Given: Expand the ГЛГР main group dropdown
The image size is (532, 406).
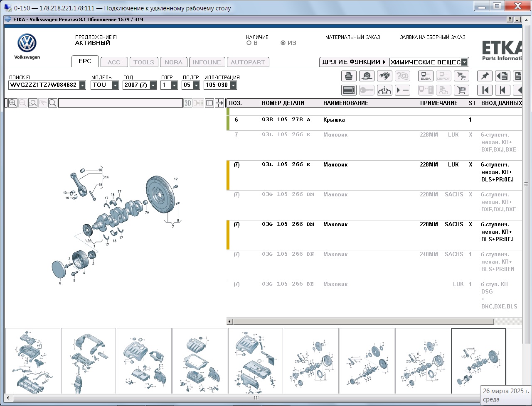Looking at the screenshot, I should pyautogui.click(x=174, y=85).
